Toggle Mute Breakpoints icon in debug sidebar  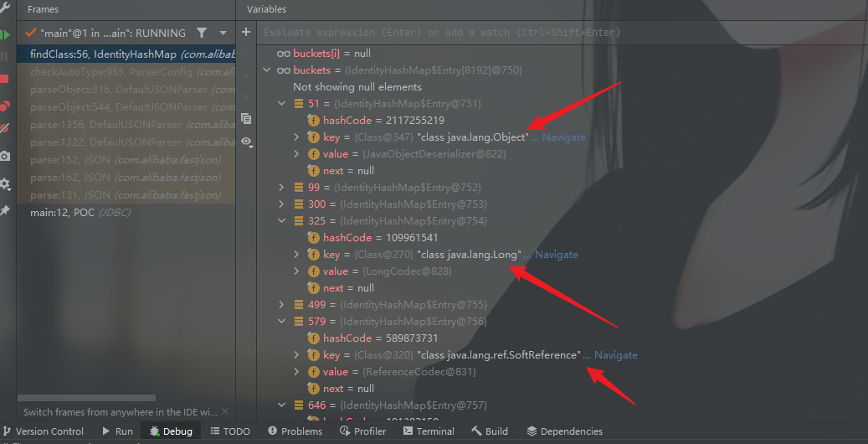4,128
